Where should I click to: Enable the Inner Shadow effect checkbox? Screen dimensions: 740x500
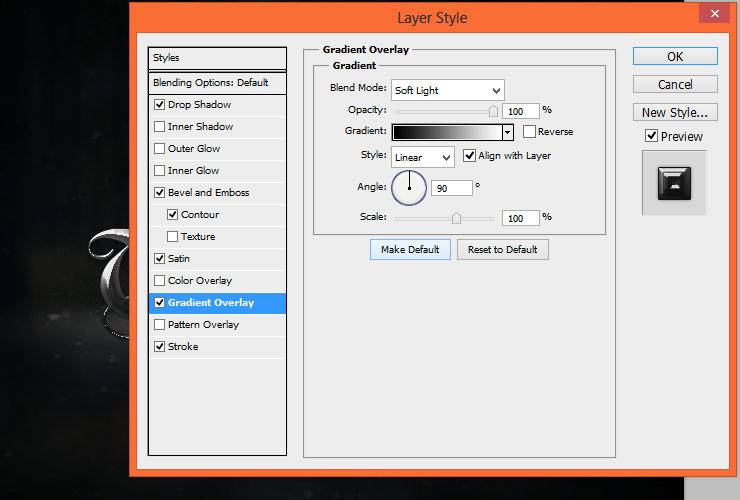(160, 127)
